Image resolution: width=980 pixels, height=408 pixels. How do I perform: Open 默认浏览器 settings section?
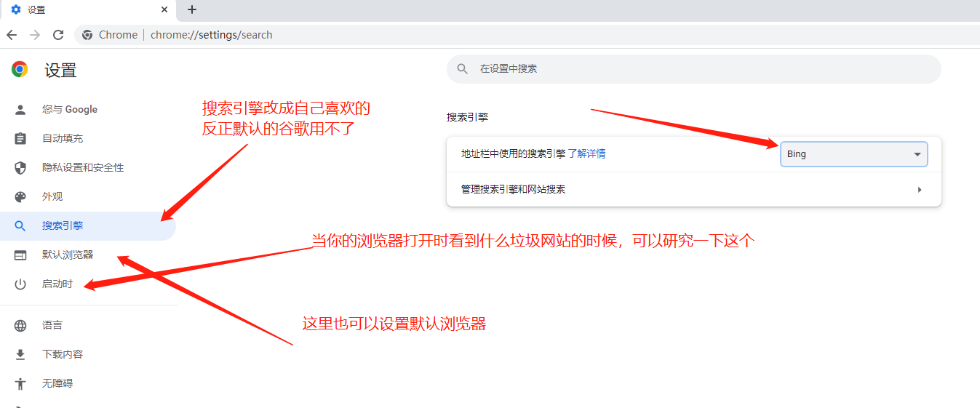coord(68,255)
